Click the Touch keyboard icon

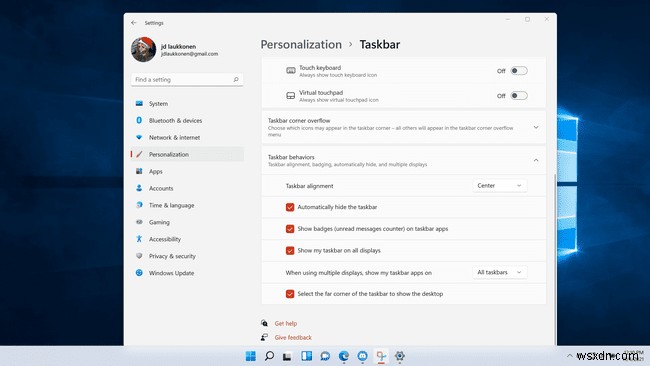[291, 71]
